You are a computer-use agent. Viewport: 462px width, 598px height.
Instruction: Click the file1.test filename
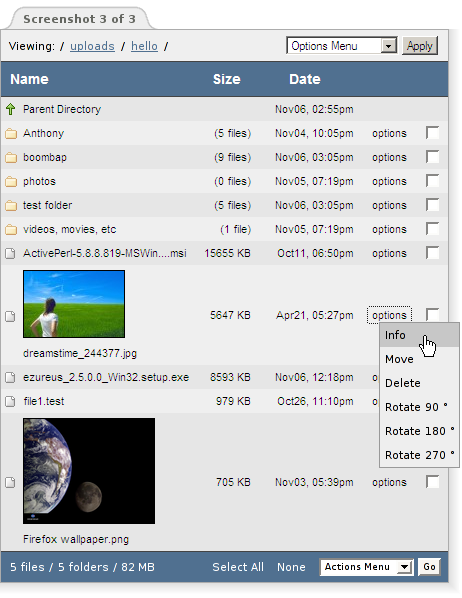click(x=44, y=402)
